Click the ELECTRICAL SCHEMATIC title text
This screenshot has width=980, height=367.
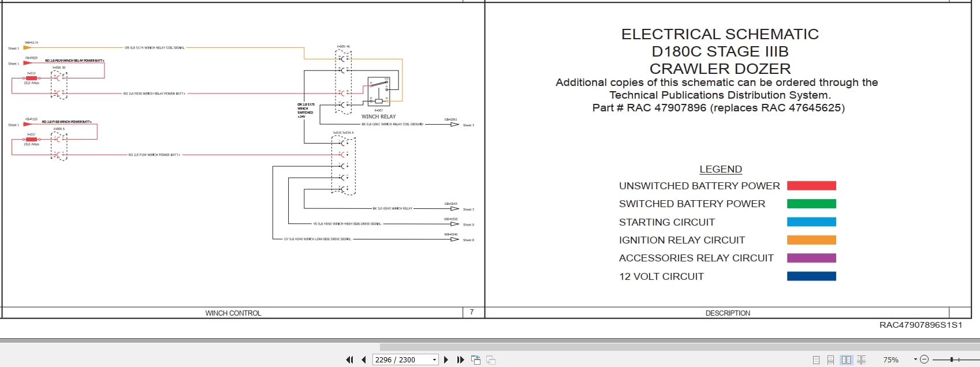[x=720, y=34]
